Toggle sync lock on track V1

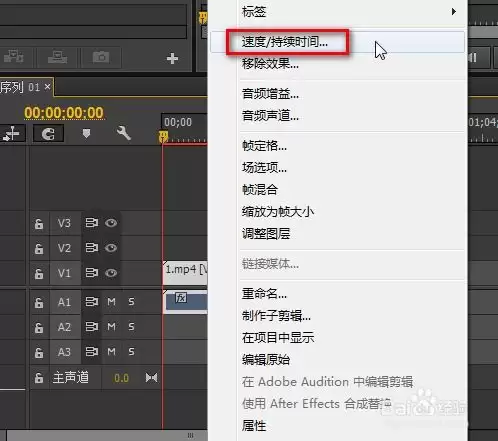[x=92, y=273]
